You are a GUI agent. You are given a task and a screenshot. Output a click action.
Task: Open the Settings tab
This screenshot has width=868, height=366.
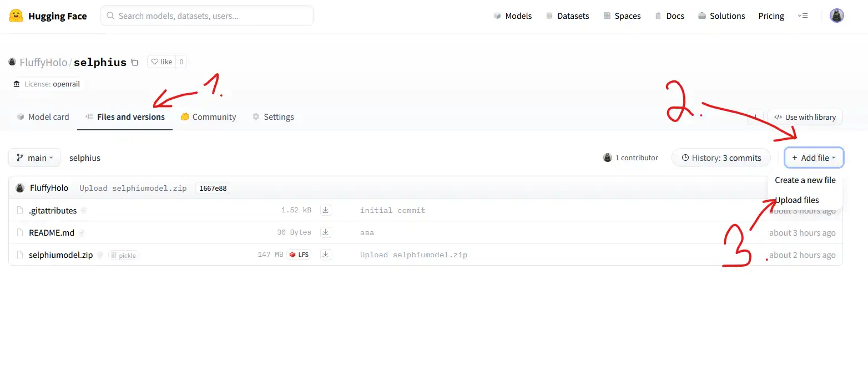272,116
